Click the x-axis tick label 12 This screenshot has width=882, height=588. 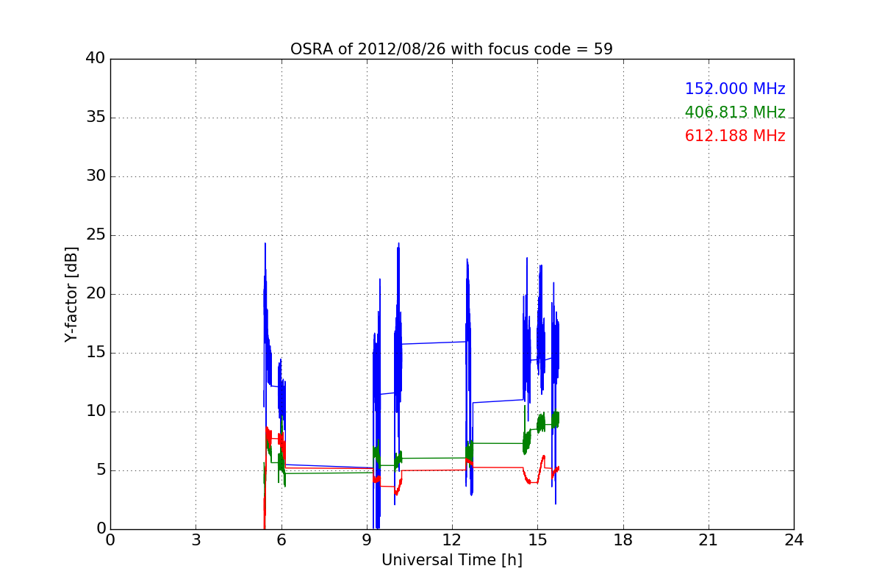pyautogui.click(x=452, y=540)
